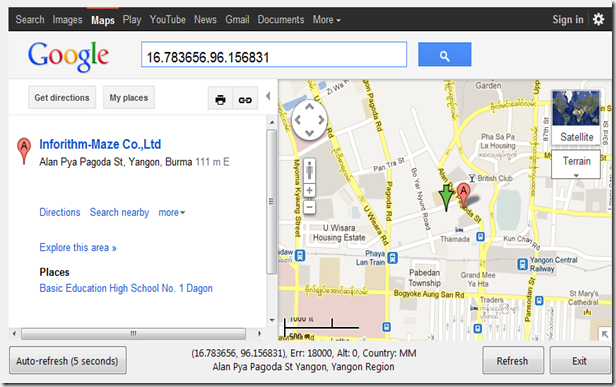This screenshot has height=387, width=616.
Task: Click the print icon
Action: [x=220, y=100]
